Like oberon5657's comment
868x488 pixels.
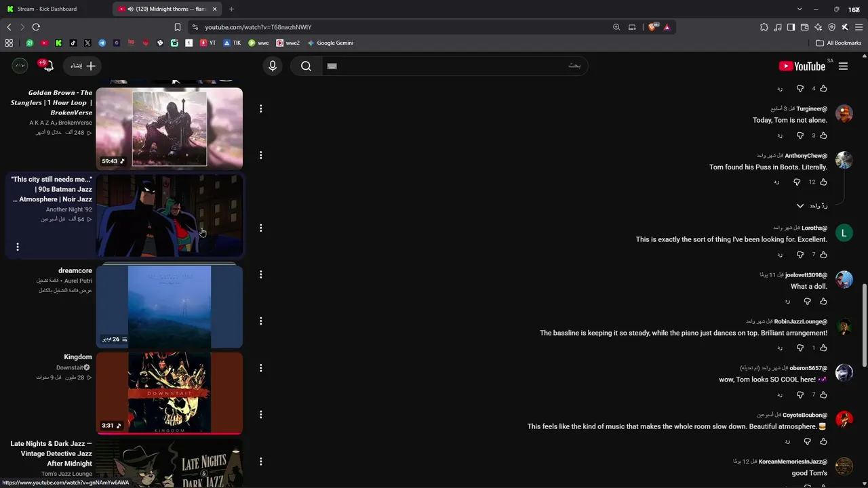tap(823, 395)
